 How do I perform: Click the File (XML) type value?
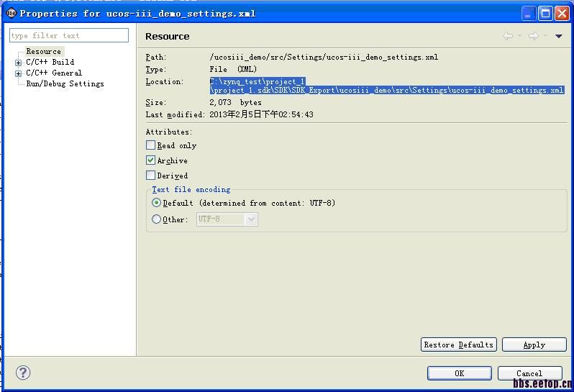[233, 69]
